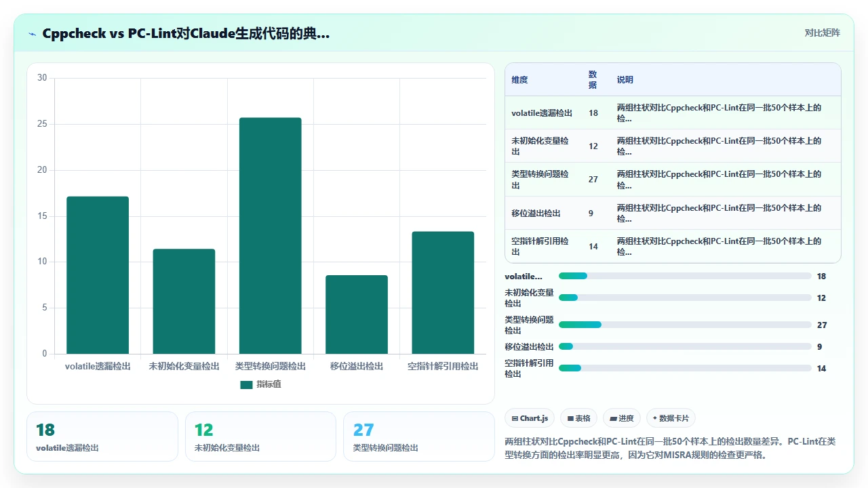The image size is (868, 488).
Task: Click the 空指针解引用检出 bar in the chart
Action: coord(443,293)
